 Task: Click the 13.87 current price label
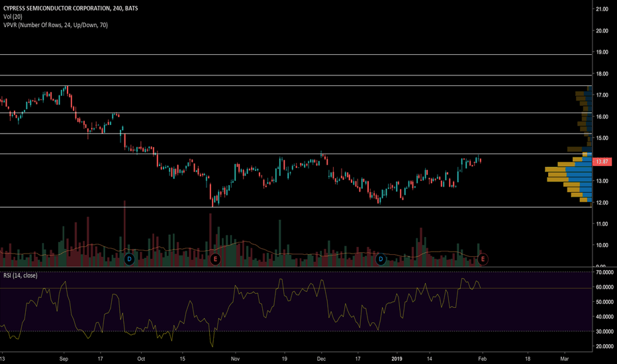[602, 161]
